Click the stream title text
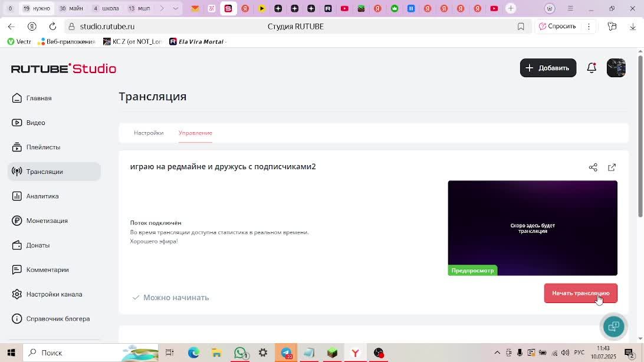644x362 pixels. pyautogui.click(x=223, y=167)
